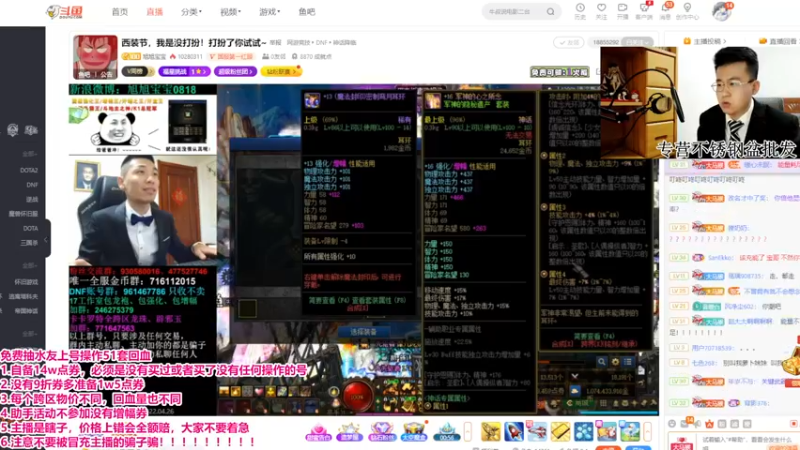Click the in-game 选择装备 button

363,332
